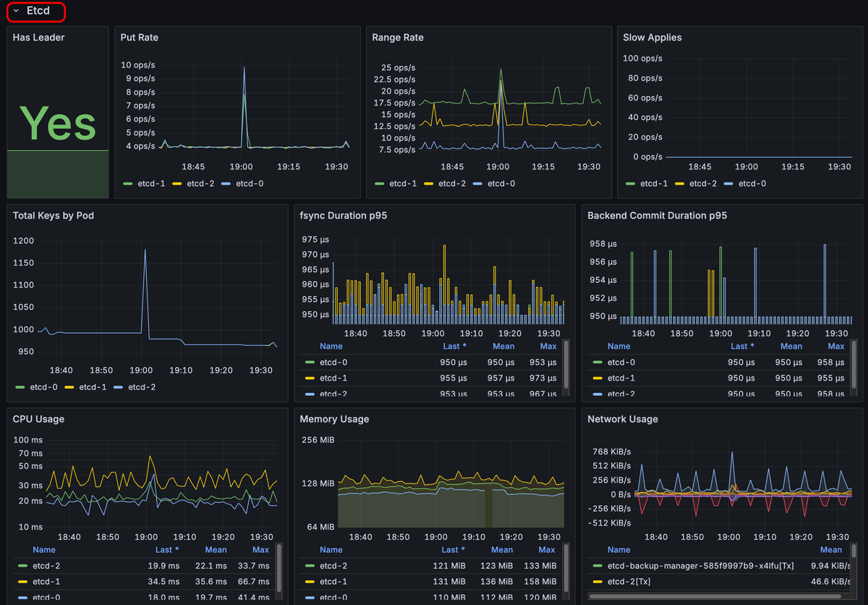Screen dimensions: 868x605
Task: Toggle etcd-1 series in Put Rate legend
Action: click(x=150, y=184)
